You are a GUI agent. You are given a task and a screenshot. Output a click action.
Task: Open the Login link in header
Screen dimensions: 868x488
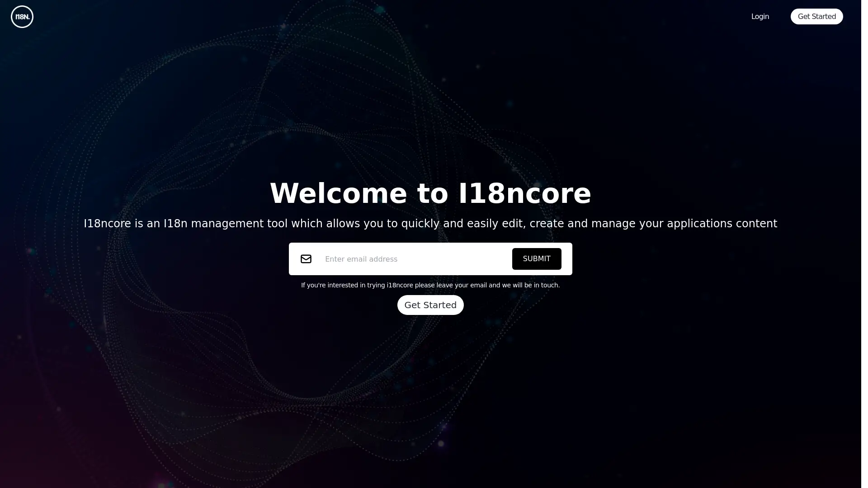[760, 17]
